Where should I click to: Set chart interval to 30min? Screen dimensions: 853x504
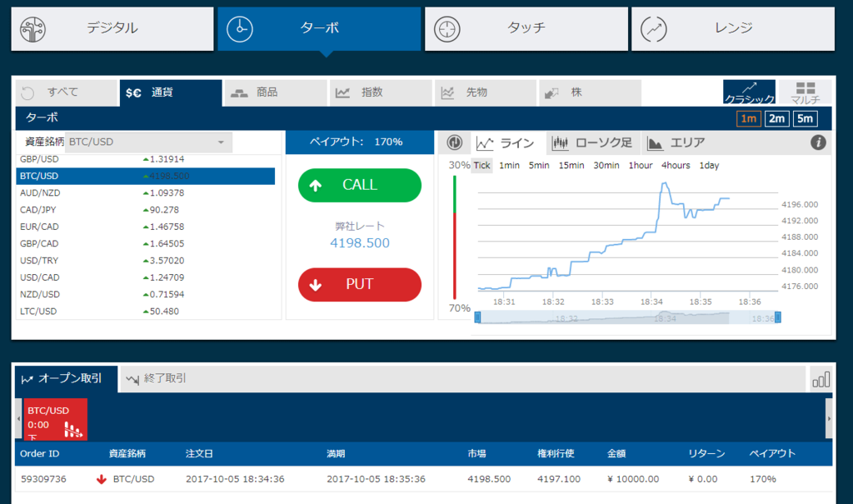[x=606, y=166]
